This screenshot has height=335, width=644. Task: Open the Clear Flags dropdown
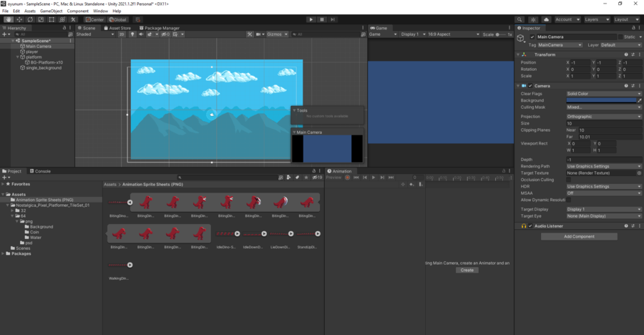click(603, 94)
